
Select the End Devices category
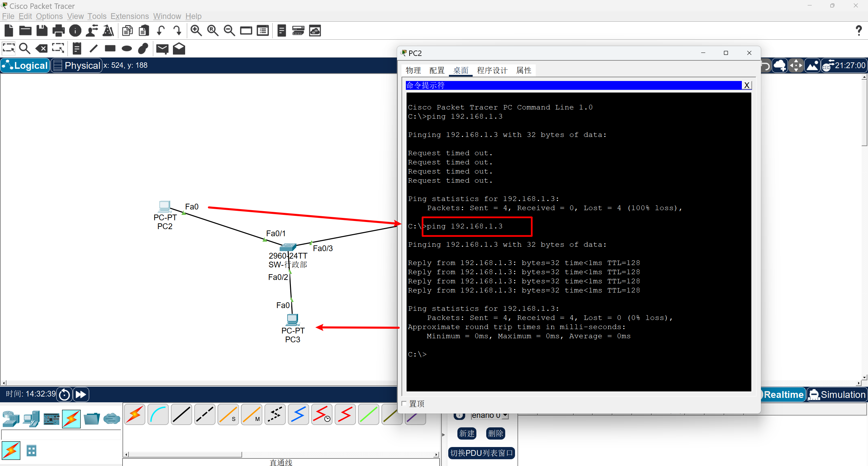31,419
